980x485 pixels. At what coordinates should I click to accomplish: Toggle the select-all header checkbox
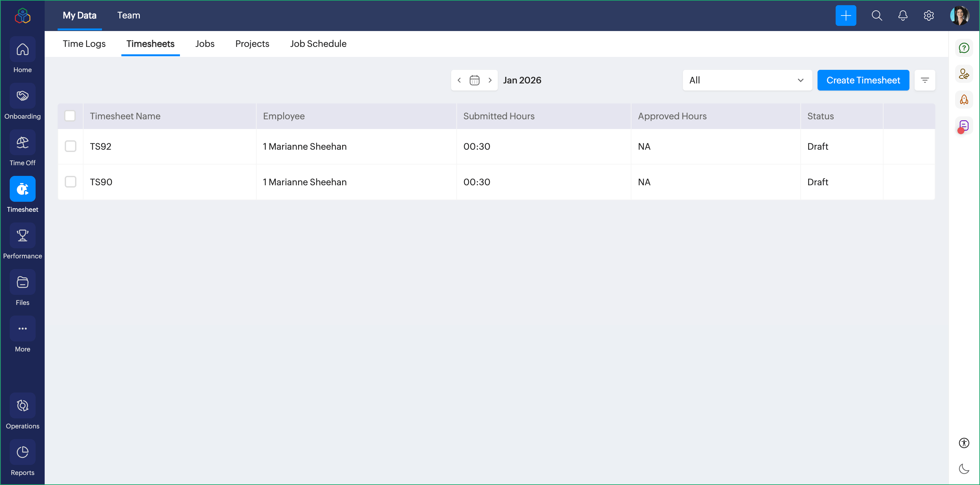pos(70,116)
